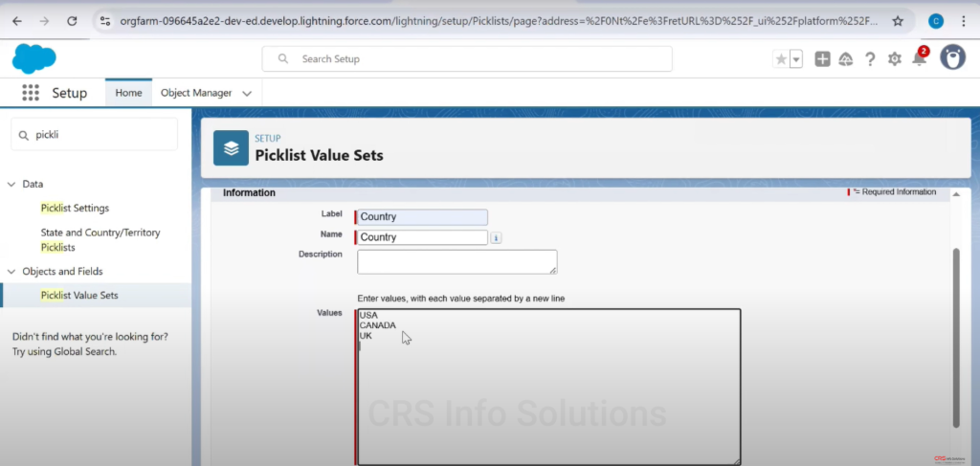Click the 'Try using Global Search' text
This screenshot has width=980, height=466.
[64, 352]
